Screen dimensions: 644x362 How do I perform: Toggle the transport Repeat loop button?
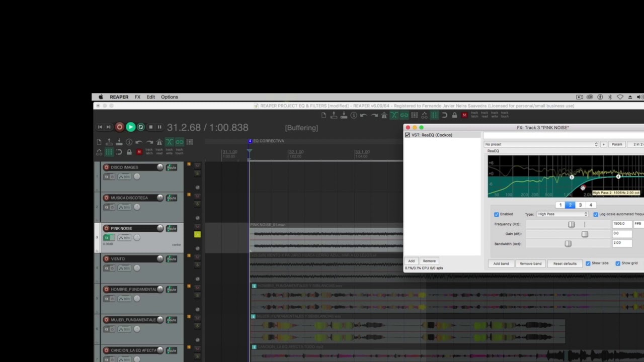click(x=141, y=127)
